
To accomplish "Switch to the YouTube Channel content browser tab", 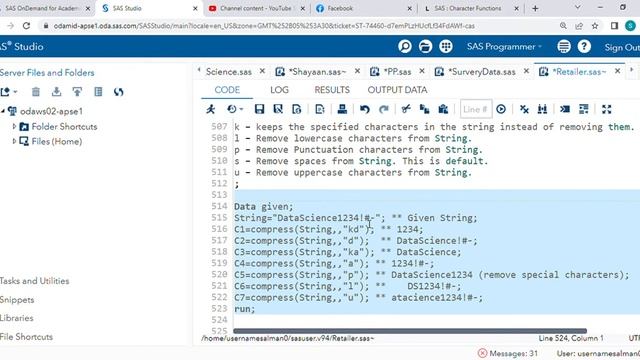I will tap(258, 8).
